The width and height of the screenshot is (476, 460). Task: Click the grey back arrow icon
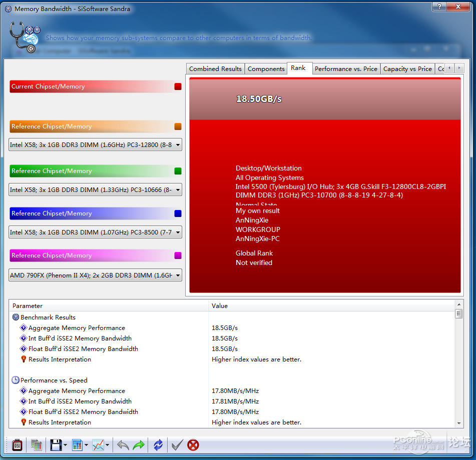(x=123, y=445)
